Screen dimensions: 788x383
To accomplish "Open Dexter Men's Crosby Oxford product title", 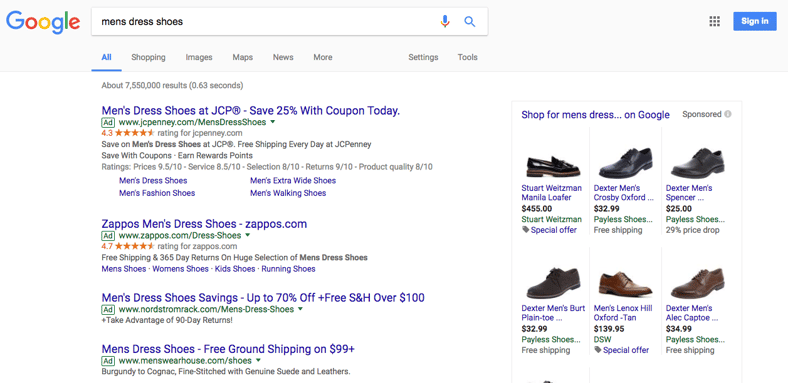I will [x=624, y=193].
